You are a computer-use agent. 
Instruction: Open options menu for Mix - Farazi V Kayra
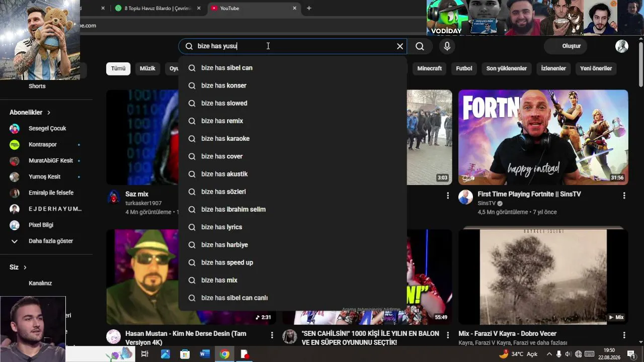coord(624,334)
